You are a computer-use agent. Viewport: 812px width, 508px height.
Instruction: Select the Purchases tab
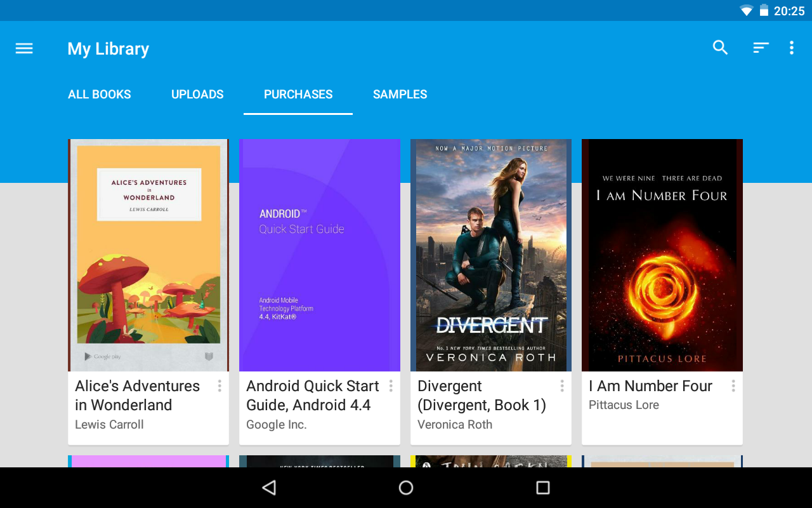298,95
